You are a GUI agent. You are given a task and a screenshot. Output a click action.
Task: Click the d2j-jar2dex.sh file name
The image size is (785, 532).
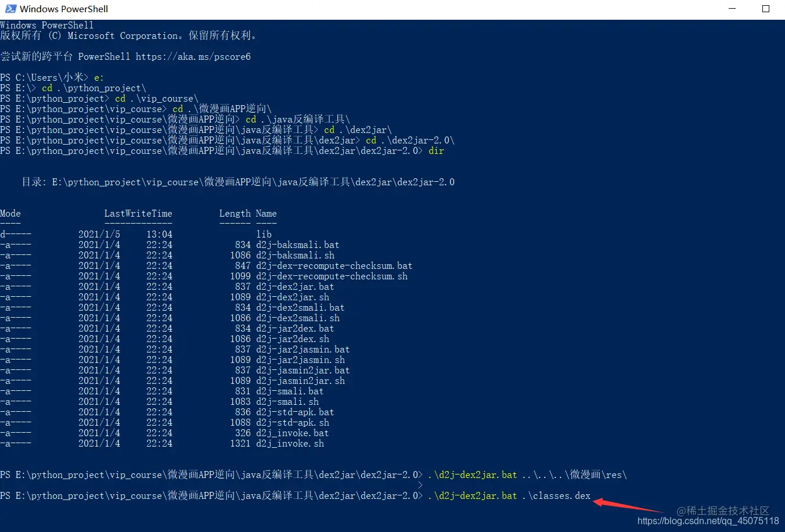(293, 339)
